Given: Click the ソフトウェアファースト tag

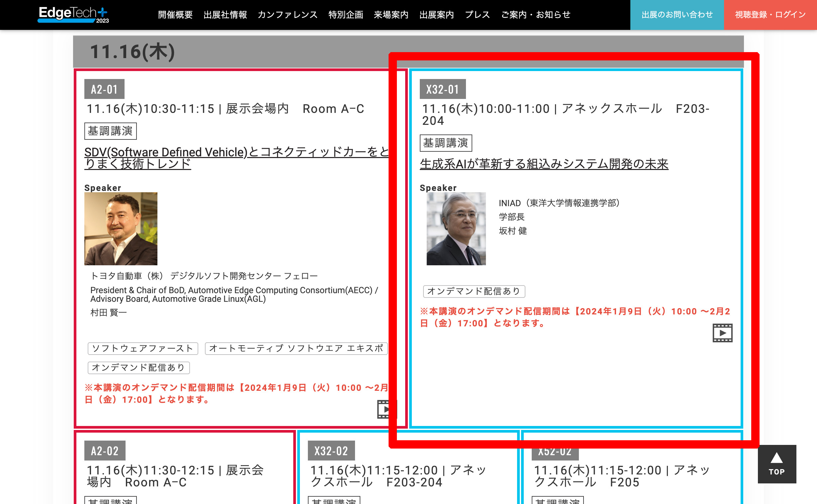Looking at the screenshot, I should point(143,348).
